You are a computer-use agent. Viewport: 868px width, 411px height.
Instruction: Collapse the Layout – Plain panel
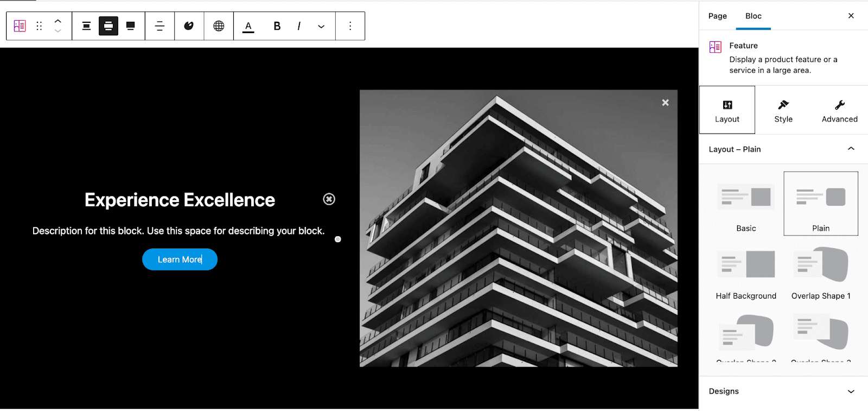click(x=851, y=149)
